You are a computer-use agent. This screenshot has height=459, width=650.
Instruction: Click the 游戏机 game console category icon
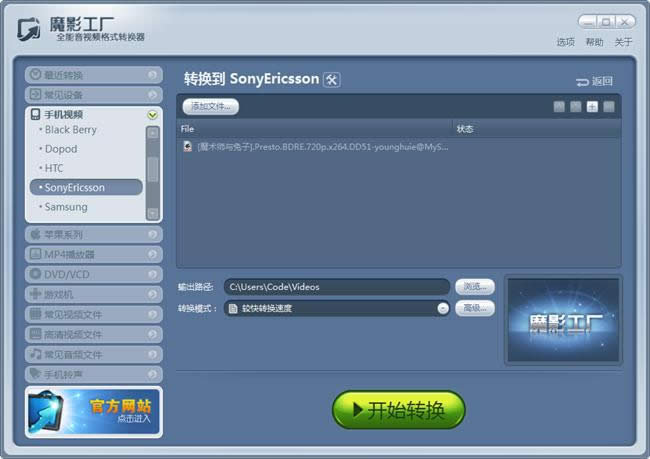point(36,294)
